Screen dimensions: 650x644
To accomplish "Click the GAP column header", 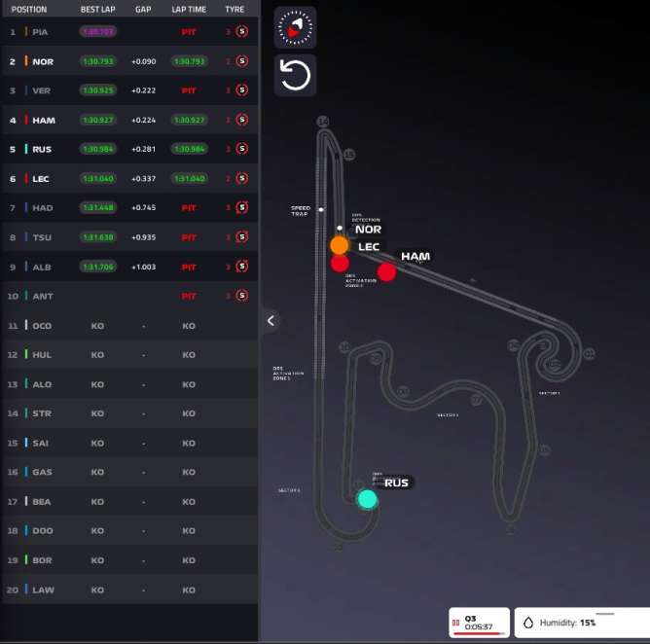I will click(x=143, y=9).
